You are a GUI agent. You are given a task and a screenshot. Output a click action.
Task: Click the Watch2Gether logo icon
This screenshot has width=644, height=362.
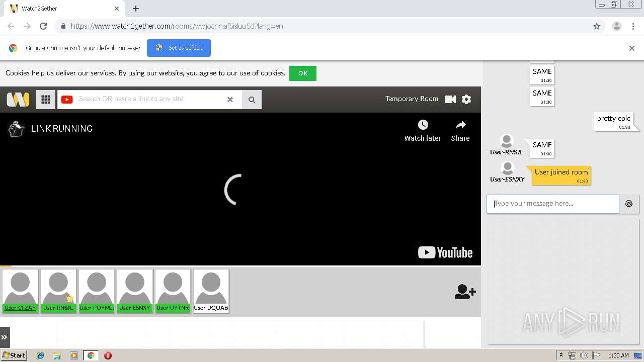tap(18, 100)
